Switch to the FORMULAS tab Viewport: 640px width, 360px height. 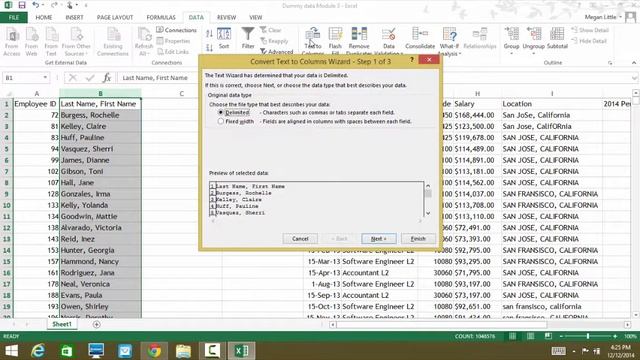coord(161,18)
